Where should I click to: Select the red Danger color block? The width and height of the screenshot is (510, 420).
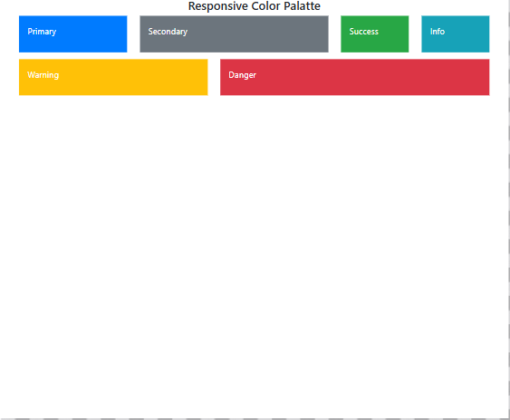point(354,77)
